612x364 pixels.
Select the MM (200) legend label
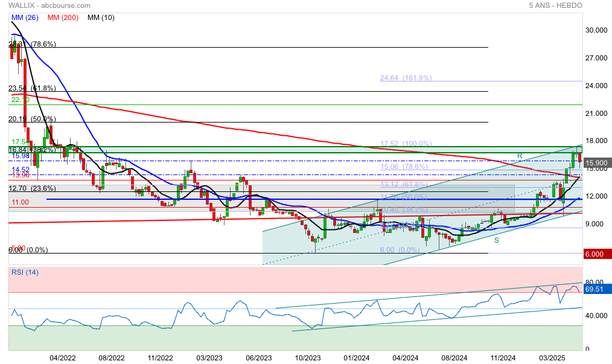[63, 18]
